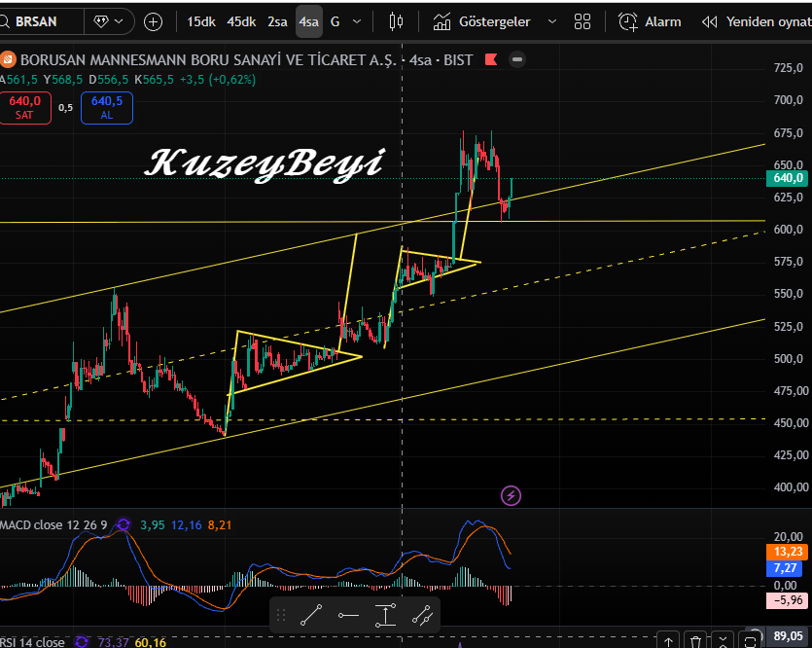Expand the favorite indicators chevron after Göstergeler
Viewport: 812px width, 648px height.
point(552,21)
